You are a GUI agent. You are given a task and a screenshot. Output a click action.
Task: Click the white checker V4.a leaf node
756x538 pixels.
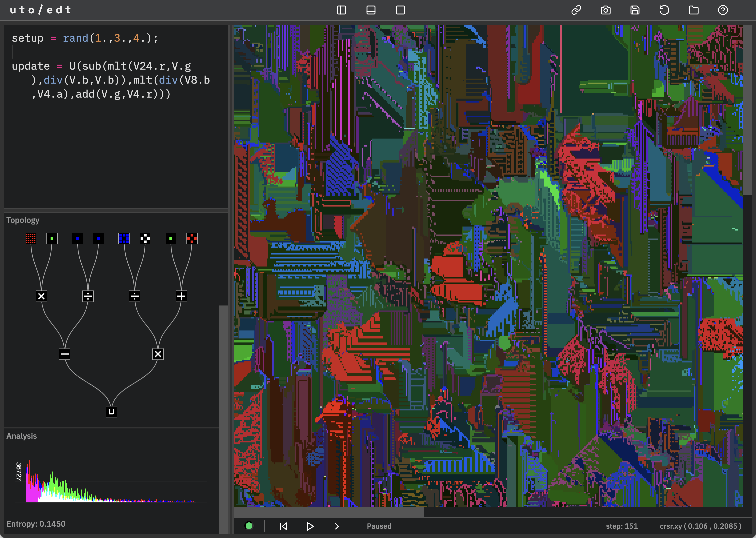pos(145,239)
